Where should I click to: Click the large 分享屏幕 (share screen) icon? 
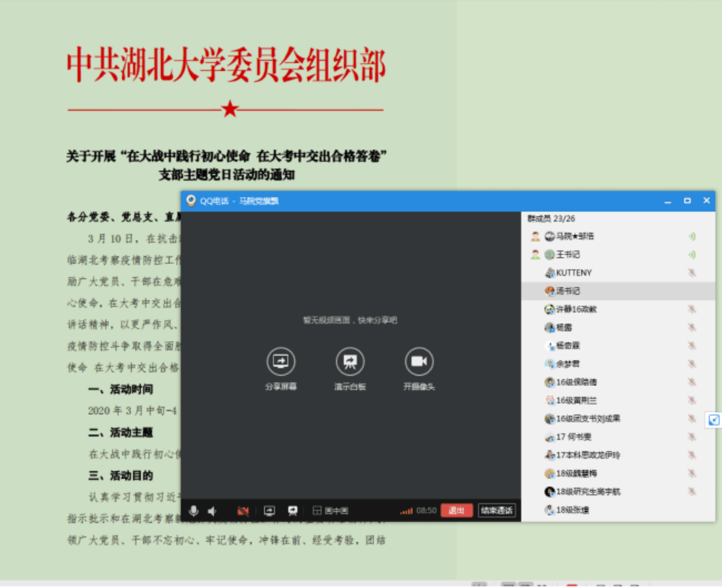pyautogui.click(x=281, y=361)
